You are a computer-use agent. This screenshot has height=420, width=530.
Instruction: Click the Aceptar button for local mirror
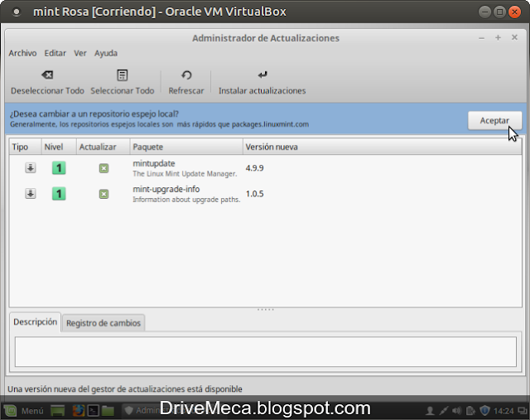(x=494, y=120)
